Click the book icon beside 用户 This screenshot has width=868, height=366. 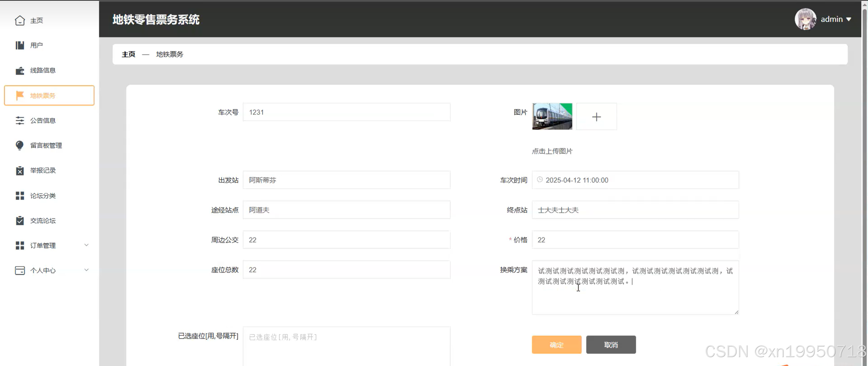[20, 45]
